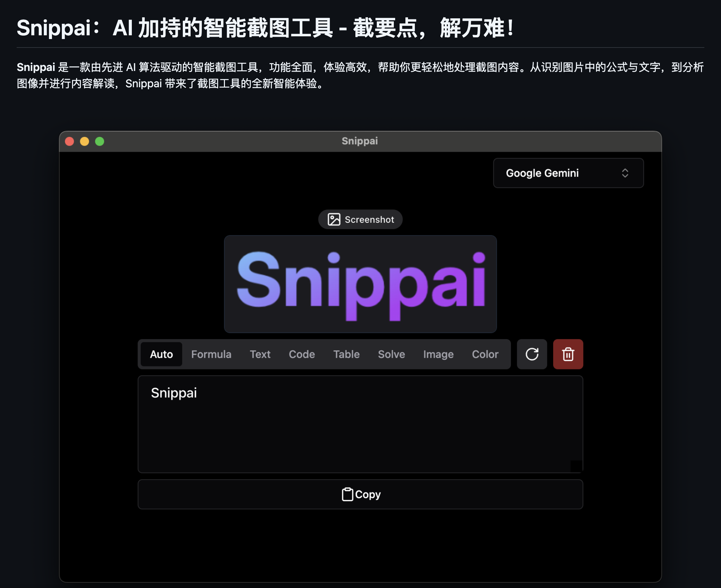Select the Code recognition tab

tap(302, 354)
